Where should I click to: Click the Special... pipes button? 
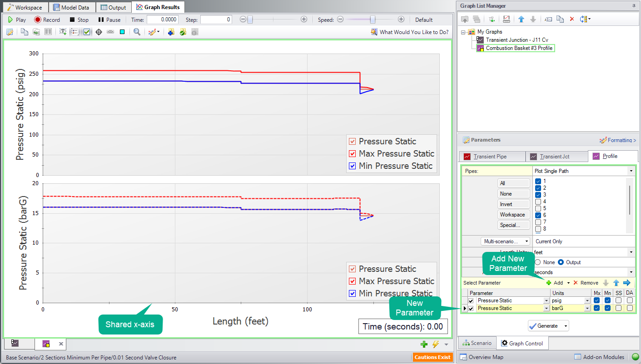click(x=514, y=225)
